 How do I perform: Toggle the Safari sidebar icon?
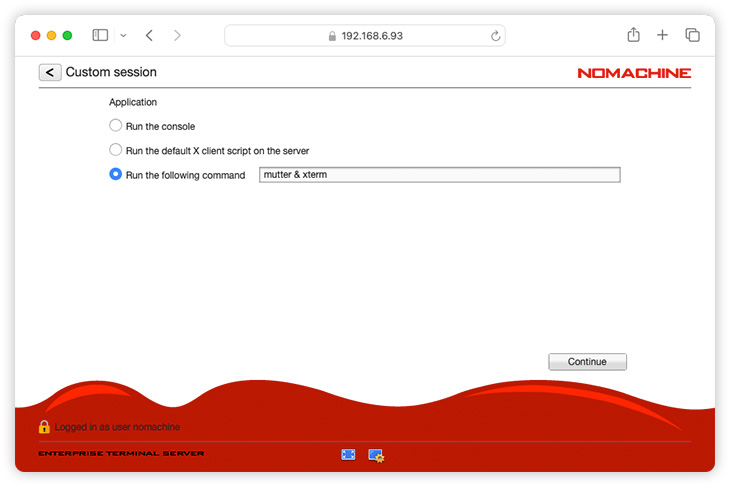click(x=100, y=35)
